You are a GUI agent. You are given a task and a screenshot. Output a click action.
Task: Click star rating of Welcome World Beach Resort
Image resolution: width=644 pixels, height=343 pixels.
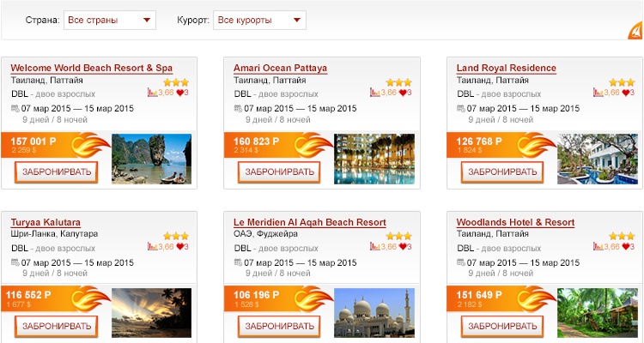[176, 82]
